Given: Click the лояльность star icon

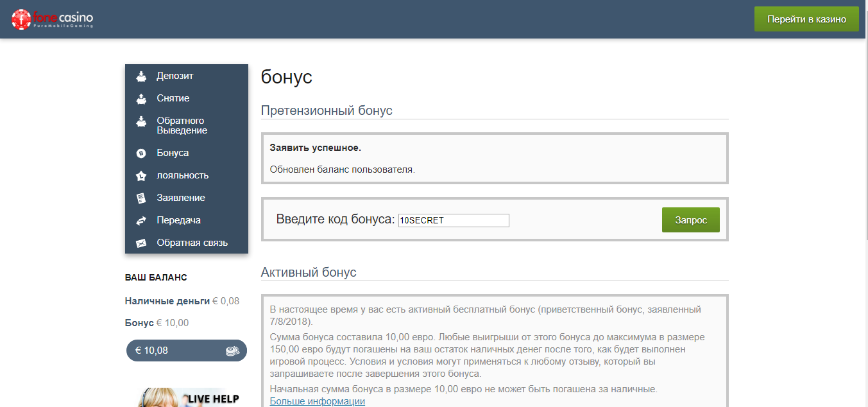Looking at the screenshot, I should click(141, 176).
